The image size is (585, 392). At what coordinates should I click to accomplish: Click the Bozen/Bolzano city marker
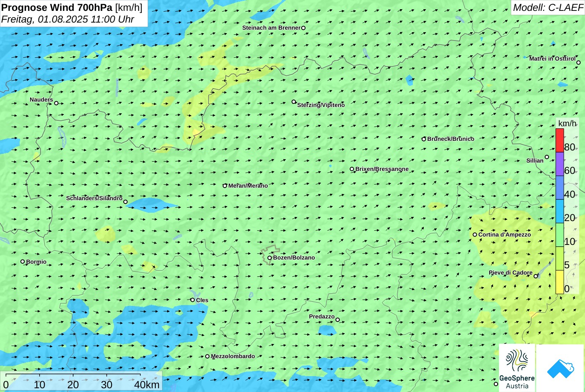[x=270, y=258]
